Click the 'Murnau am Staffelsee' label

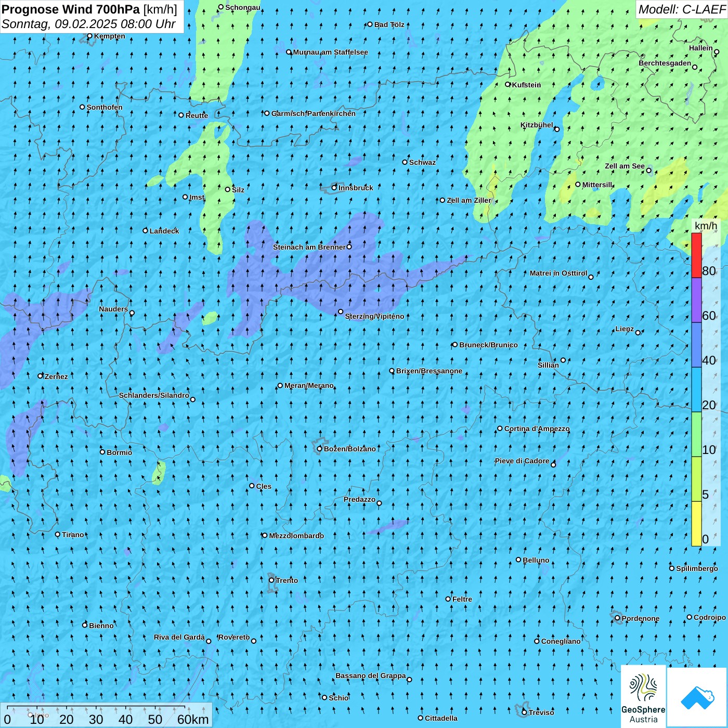pos(330,52)
